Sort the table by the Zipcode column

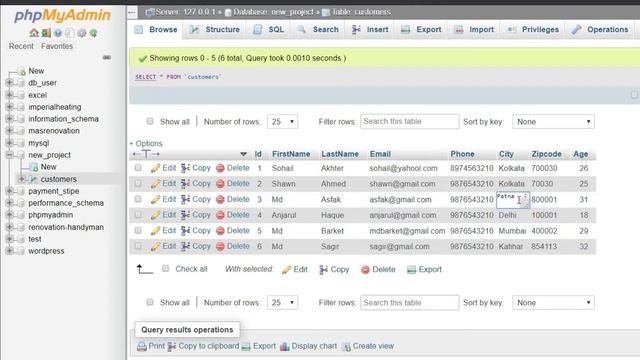coord(547,154)
